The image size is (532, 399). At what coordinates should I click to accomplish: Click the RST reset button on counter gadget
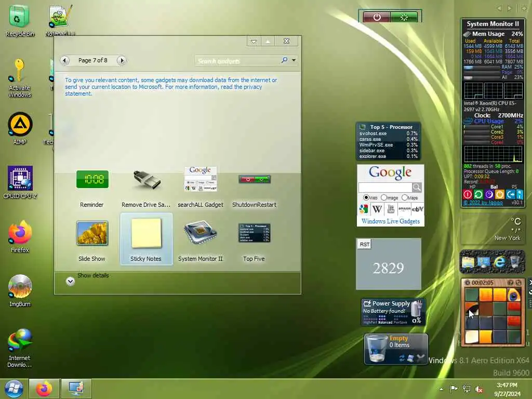(365, 244)
